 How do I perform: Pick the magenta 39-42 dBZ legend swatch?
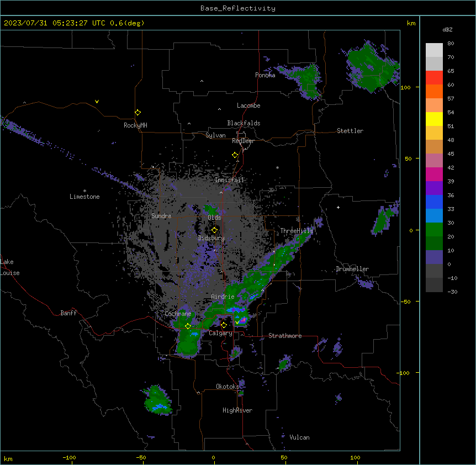coord(434,174)
